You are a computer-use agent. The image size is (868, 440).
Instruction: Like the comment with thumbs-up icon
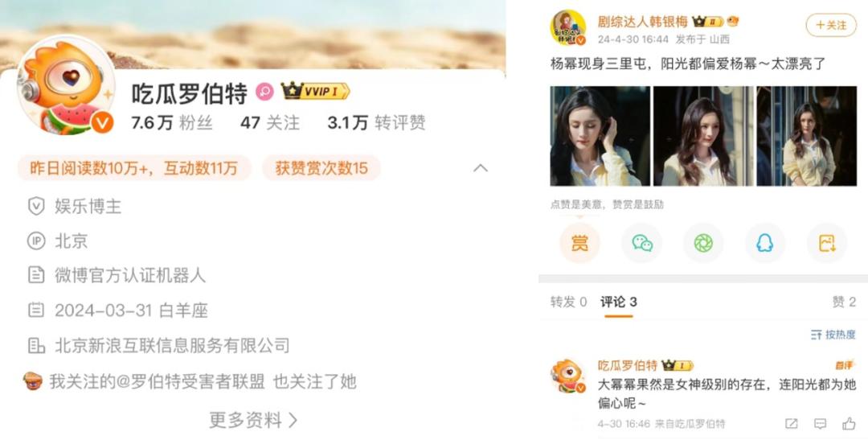click(x=849, y=424)
